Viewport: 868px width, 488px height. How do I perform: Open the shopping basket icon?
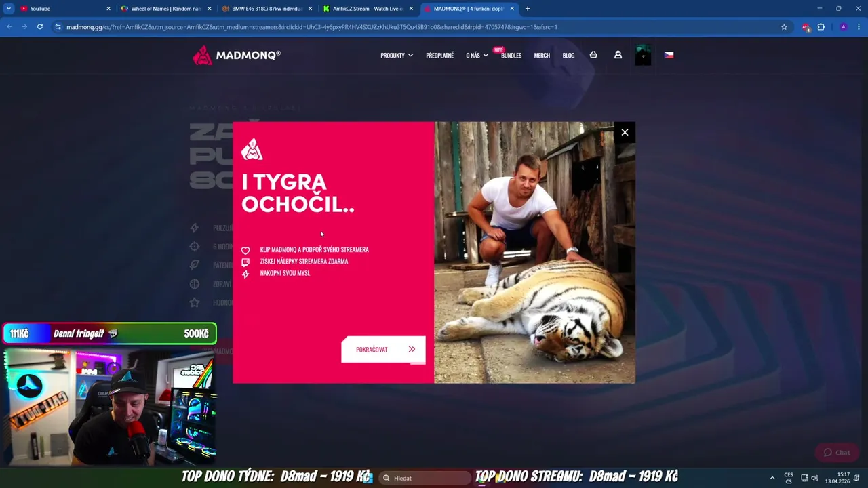coord(593,55)
